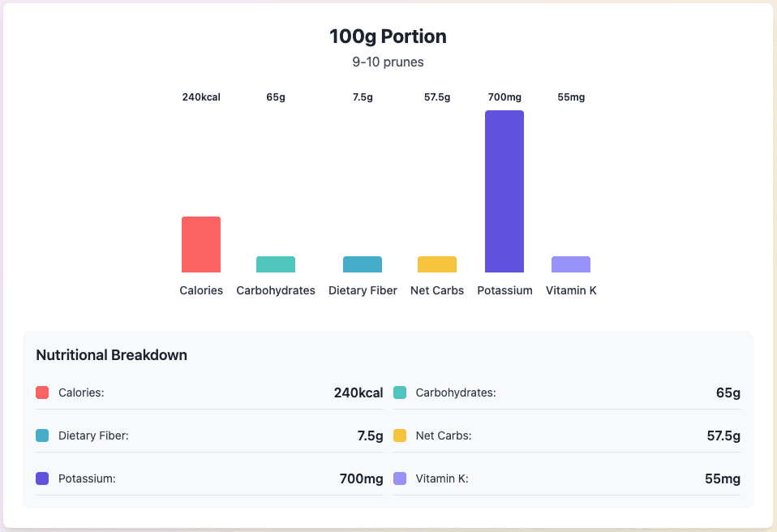
Task: Click the 100g Portion heading
Action: tap(388, 36)
